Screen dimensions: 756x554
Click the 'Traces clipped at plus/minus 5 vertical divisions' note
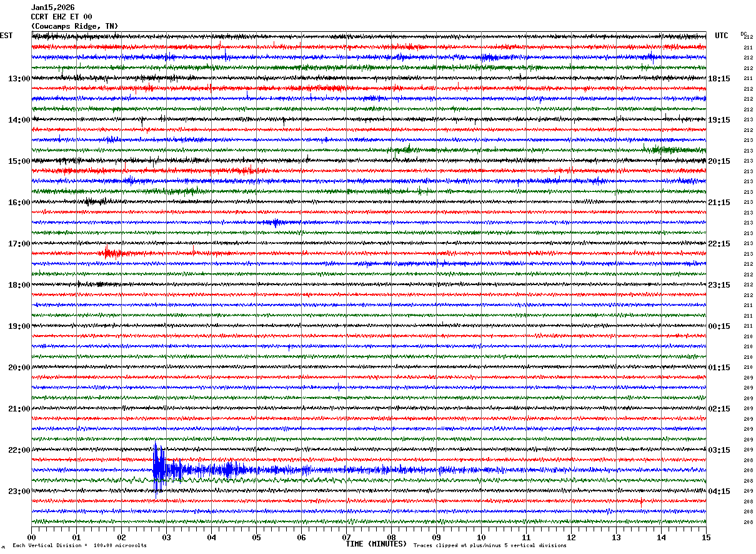[x=490, y=545]
